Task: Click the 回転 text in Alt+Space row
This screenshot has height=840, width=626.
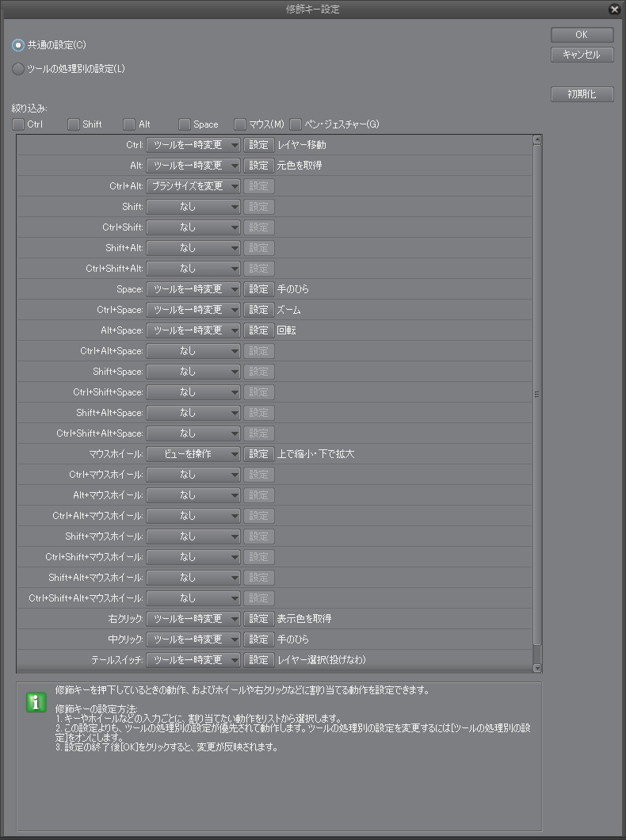Action: [x=287, y=330]
